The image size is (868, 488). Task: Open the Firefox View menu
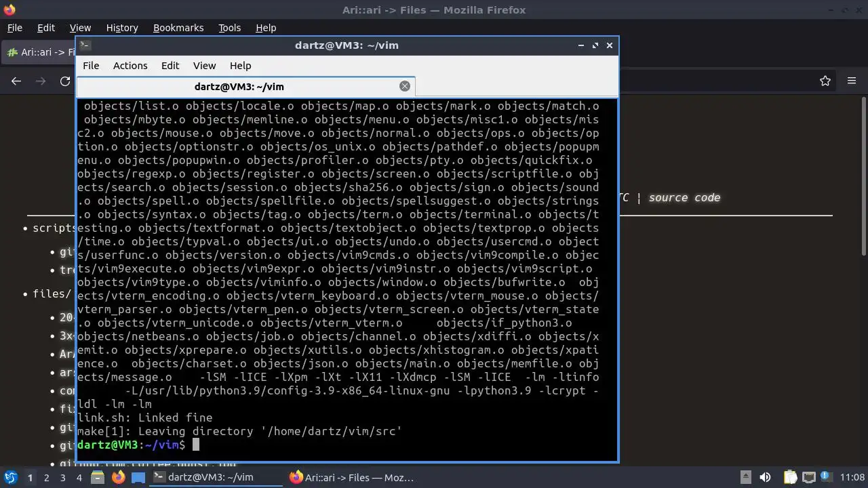(80, 28)
